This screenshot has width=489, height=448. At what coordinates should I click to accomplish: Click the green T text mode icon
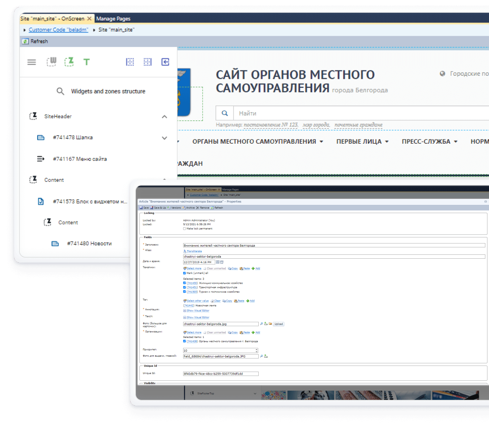point(86,62)
